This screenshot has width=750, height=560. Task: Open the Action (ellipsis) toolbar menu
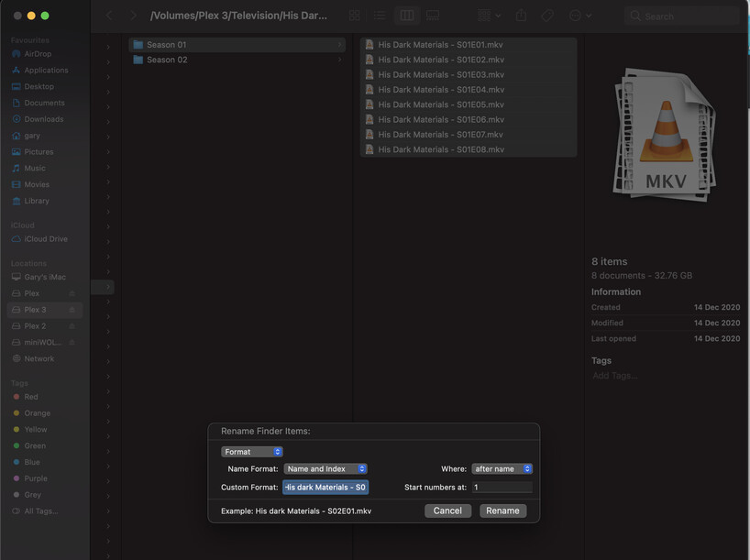click(580, 16)
